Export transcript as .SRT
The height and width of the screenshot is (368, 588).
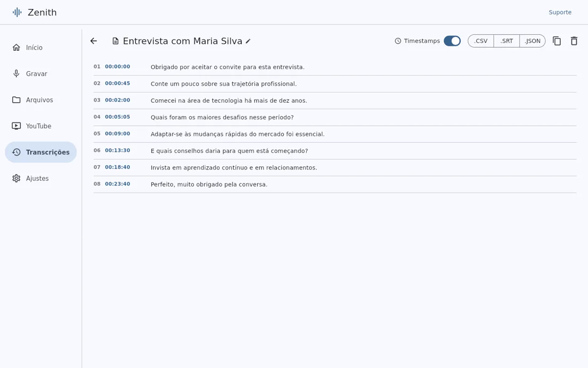pos(507,41)
